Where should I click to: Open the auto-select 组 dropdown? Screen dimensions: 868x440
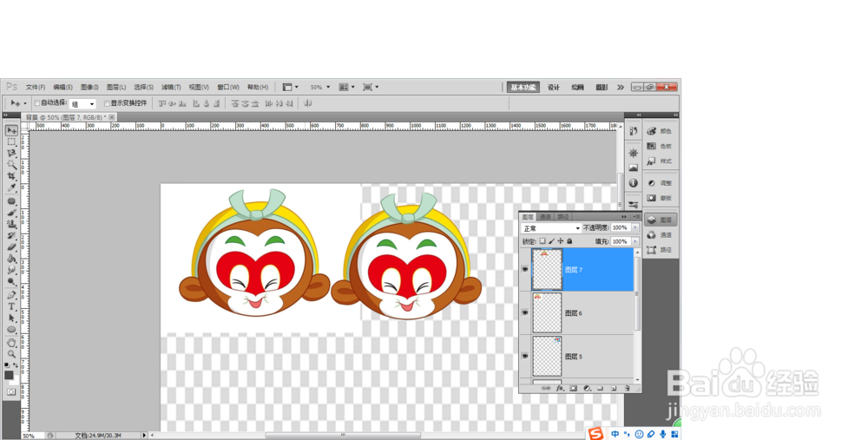pyautogui.click(x=83, y=103)
